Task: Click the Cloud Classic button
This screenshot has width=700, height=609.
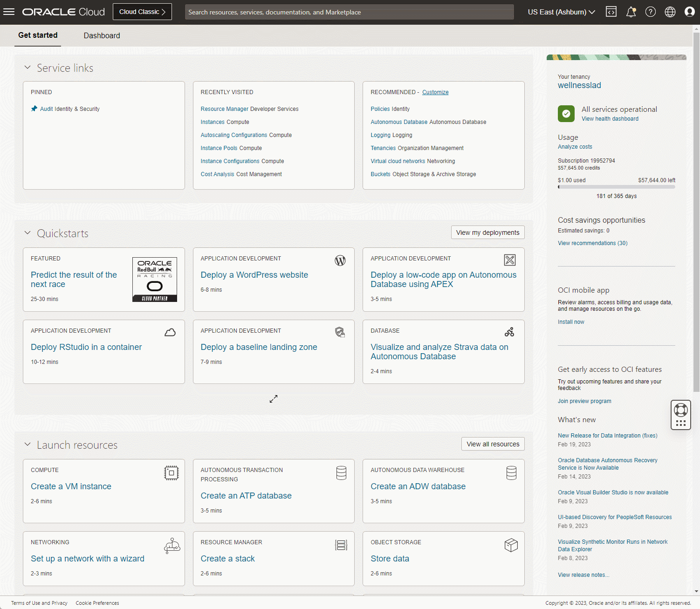Action: coord(142,12)
